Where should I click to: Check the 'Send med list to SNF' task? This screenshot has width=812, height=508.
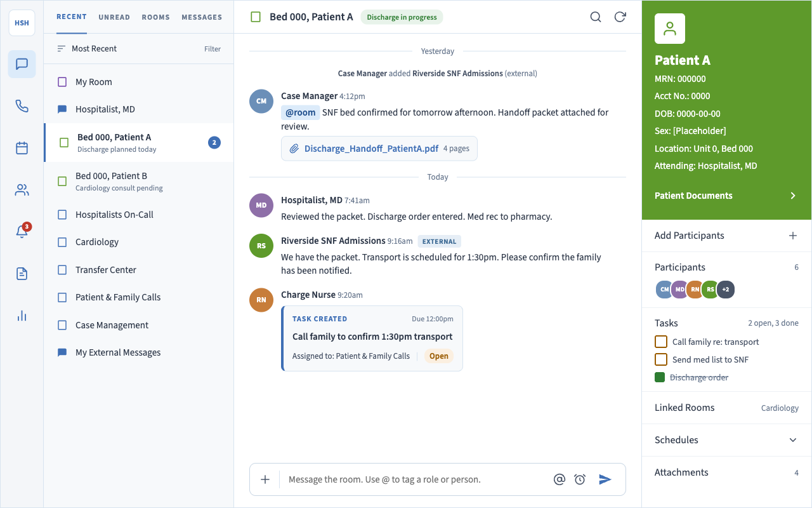(x=660, y=359)
